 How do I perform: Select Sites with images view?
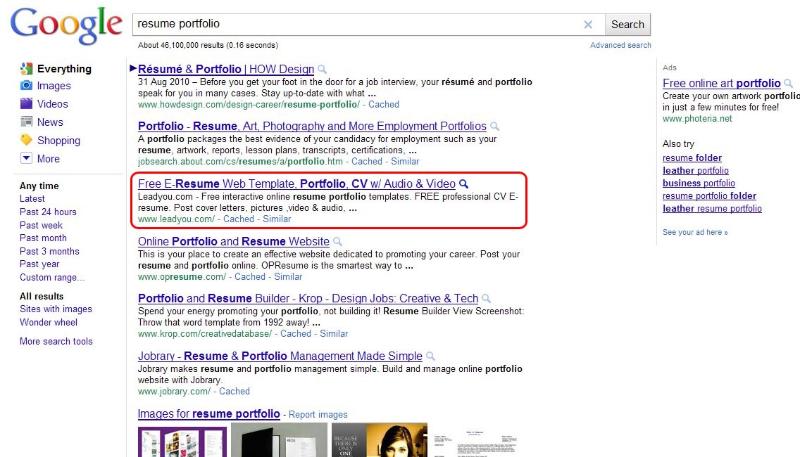tap(56, 309)
